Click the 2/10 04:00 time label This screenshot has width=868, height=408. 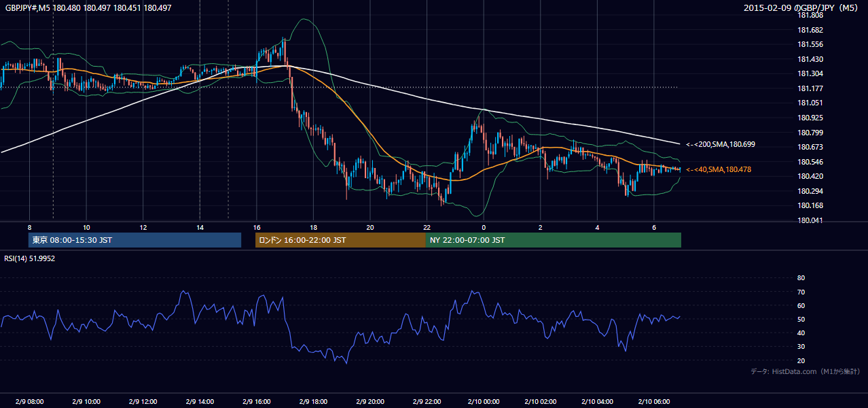(x=597, y=402)
